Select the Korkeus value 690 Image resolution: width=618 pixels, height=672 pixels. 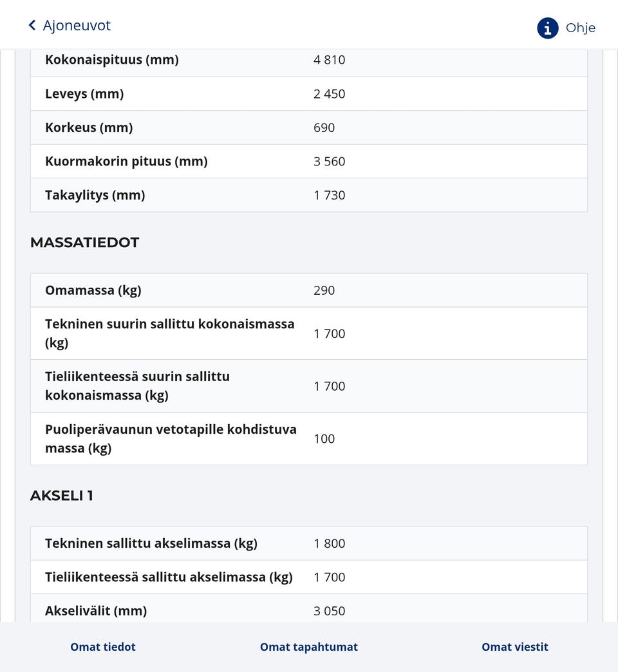[324, 127]
